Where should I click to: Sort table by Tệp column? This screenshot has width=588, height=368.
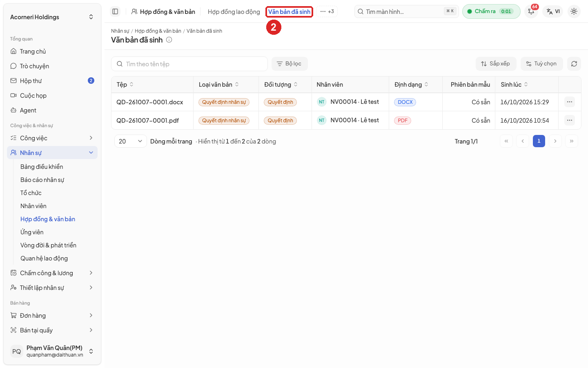point(125,85)
